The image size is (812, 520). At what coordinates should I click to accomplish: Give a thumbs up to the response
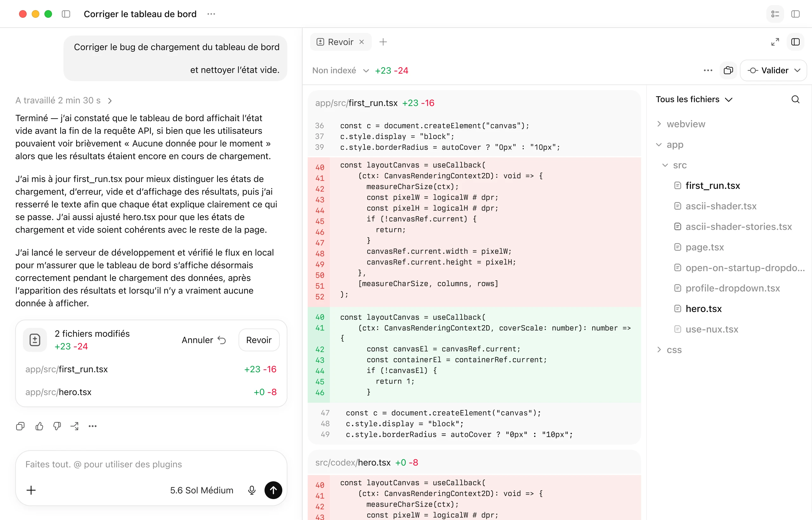click(x=39, y=426)
